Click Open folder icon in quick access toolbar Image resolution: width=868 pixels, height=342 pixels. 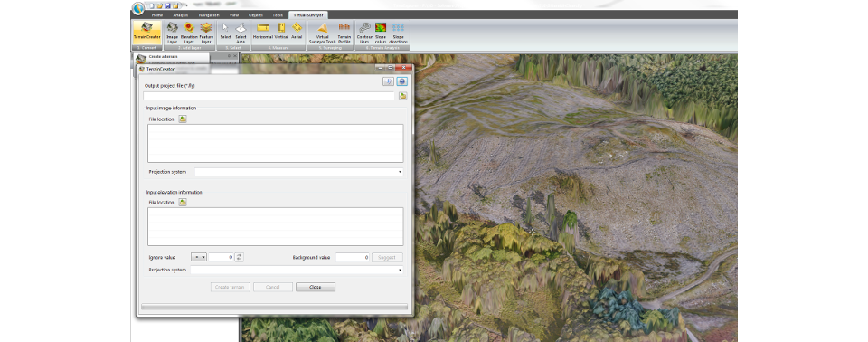pos(160,5)
